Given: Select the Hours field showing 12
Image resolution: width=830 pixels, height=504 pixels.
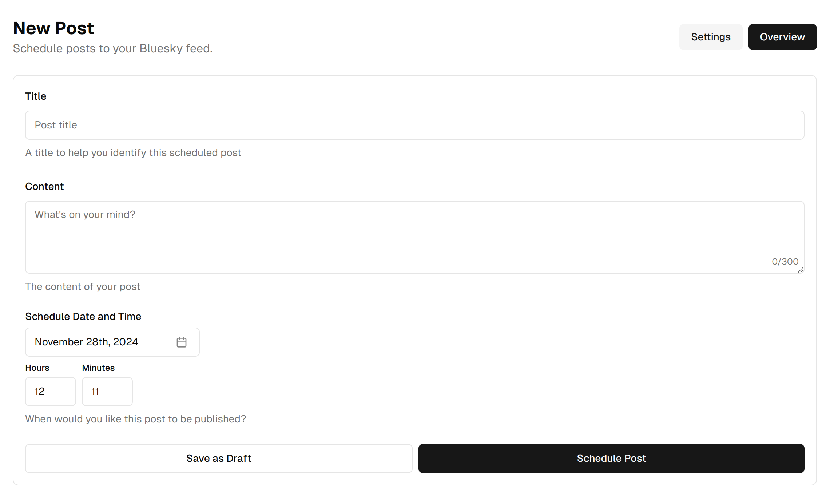Looking at the screenshot, I should 50,392.
